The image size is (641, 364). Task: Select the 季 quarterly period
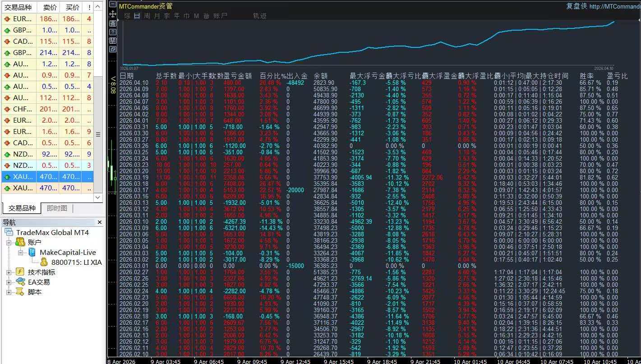pos(167,16)
